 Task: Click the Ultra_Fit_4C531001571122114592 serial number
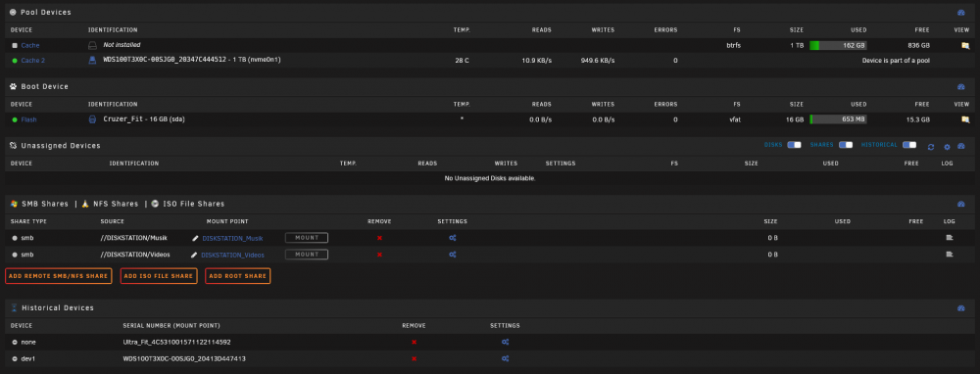pyautogui.click(x=176, y=342)
